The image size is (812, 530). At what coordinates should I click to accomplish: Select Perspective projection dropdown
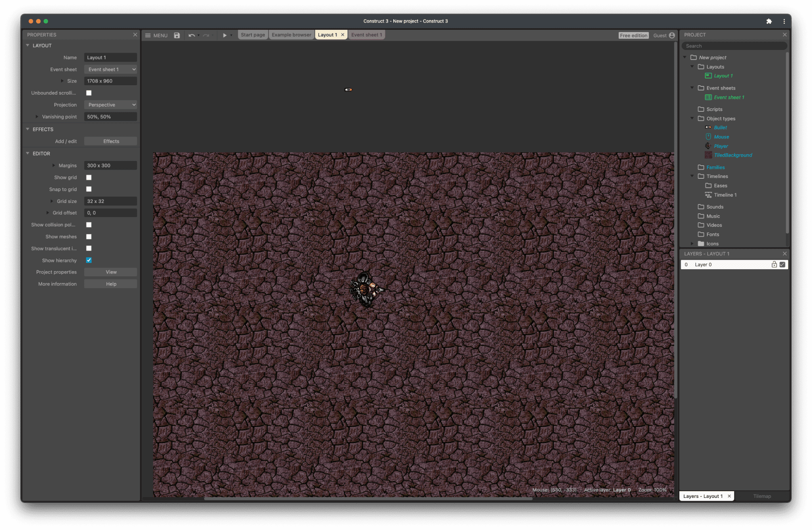[110, 104]
